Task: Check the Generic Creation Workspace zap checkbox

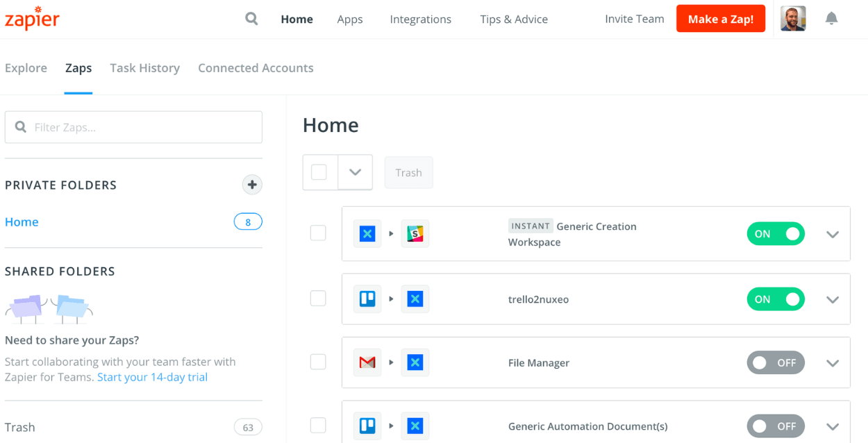Action: 318,233
